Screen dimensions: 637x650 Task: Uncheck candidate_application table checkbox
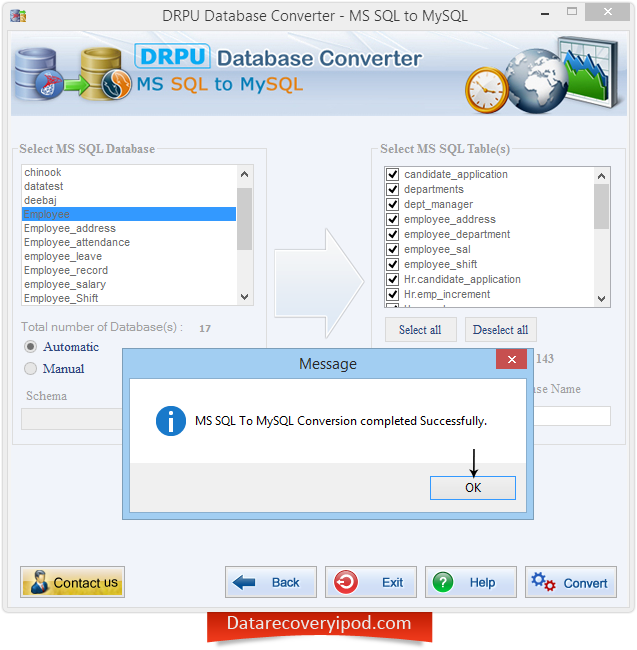pos(392,175)
